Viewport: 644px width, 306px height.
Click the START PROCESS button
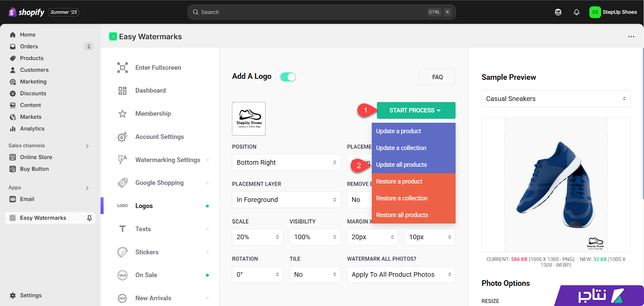click(x=416, y=110)
